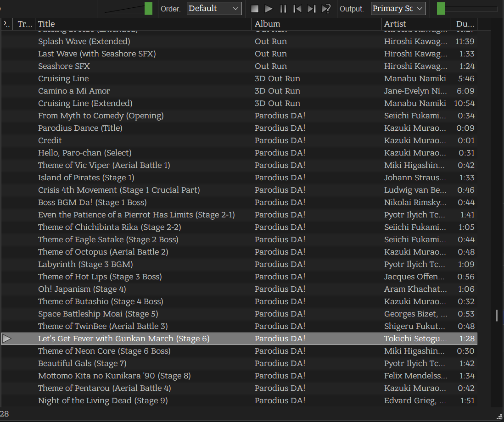Image resolution: width=504 pixels, height=422 pixels.
Task: Sort by the Artist column header
Action: 415,24
